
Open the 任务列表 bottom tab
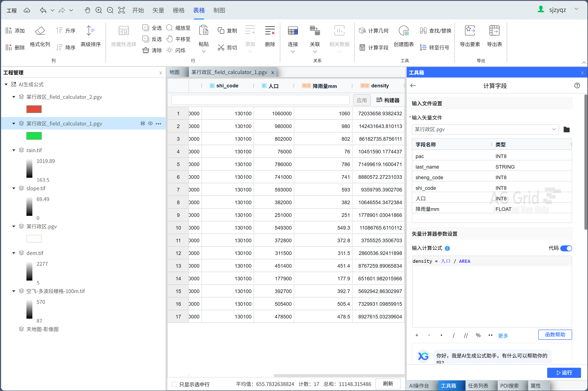point(478,385)
